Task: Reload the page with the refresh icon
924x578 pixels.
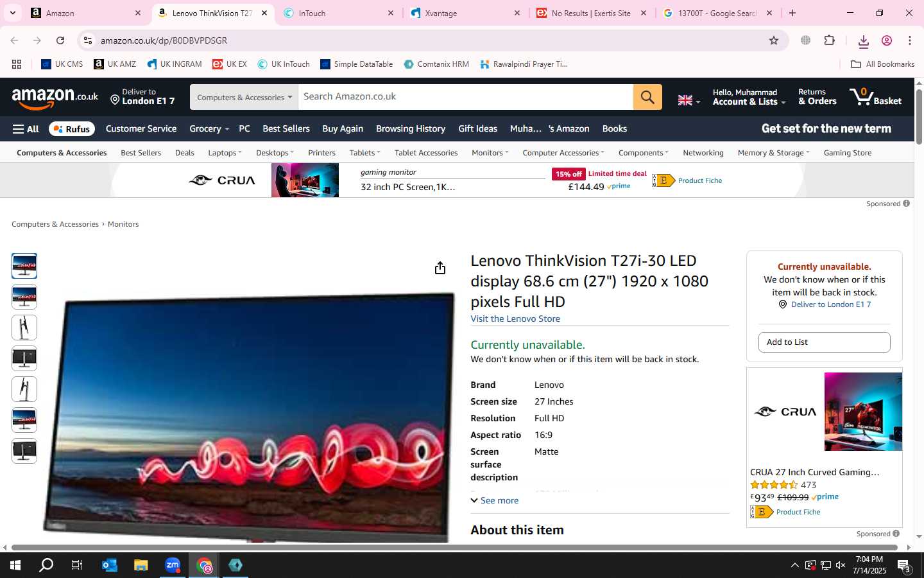Action: pos(60,40)
